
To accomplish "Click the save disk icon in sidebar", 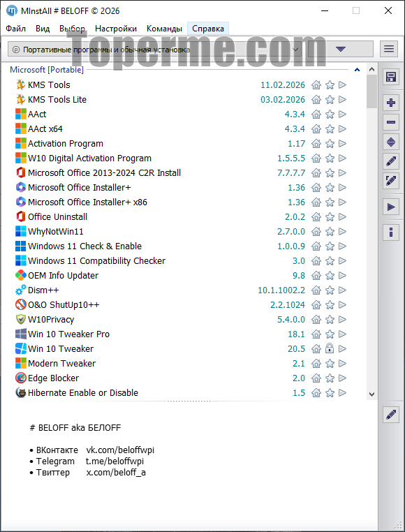I will point(391,77).
